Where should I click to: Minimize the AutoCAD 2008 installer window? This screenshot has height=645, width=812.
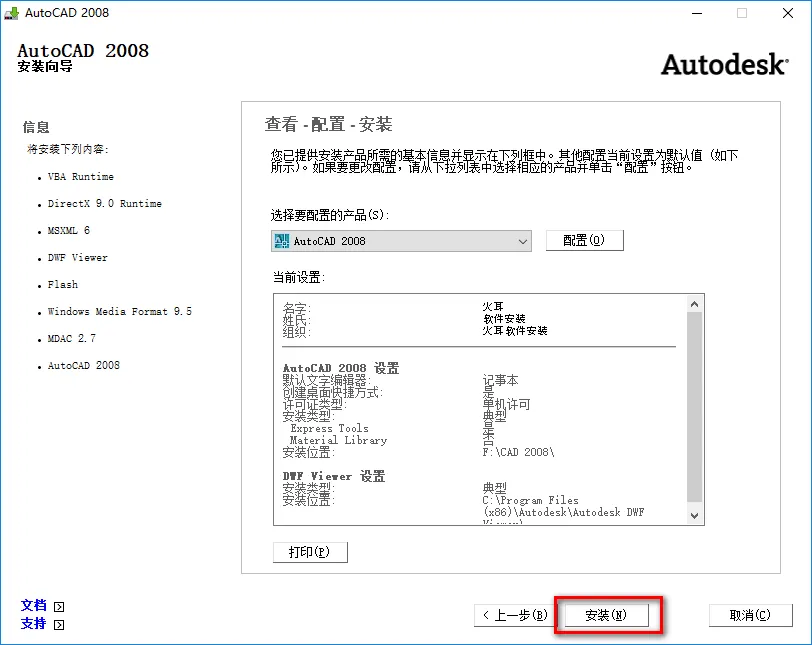(x=697, y=13)
